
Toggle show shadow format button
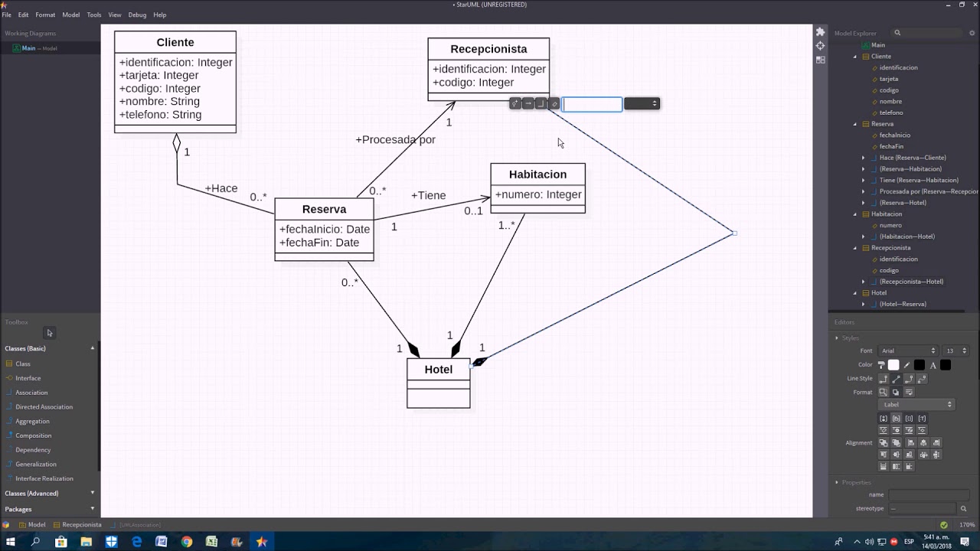pyautogui.click(x=896, y=392)
